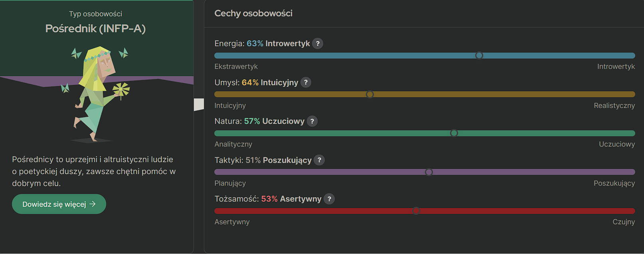644x255 pixels.
Task: Open the help tooltip for Intuicyjny
Action: 306,82
